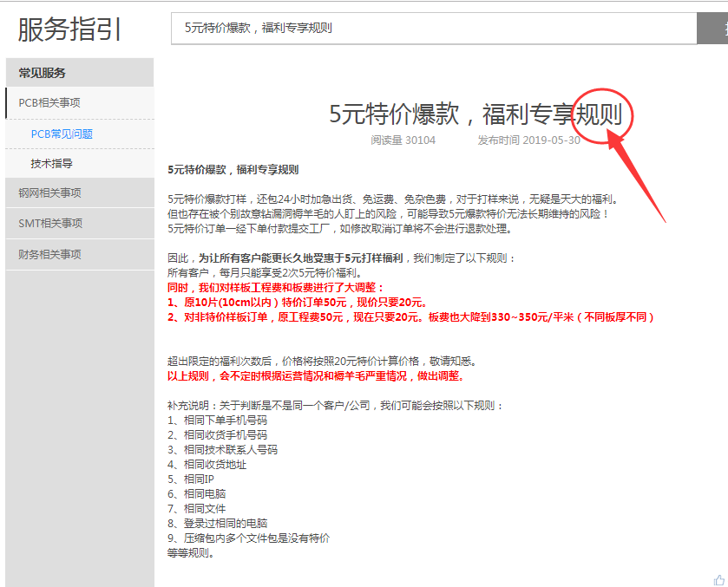Collapse the PCB相关事项 sidebar section
The image size is (728, 587).
[x=79, y=102]
